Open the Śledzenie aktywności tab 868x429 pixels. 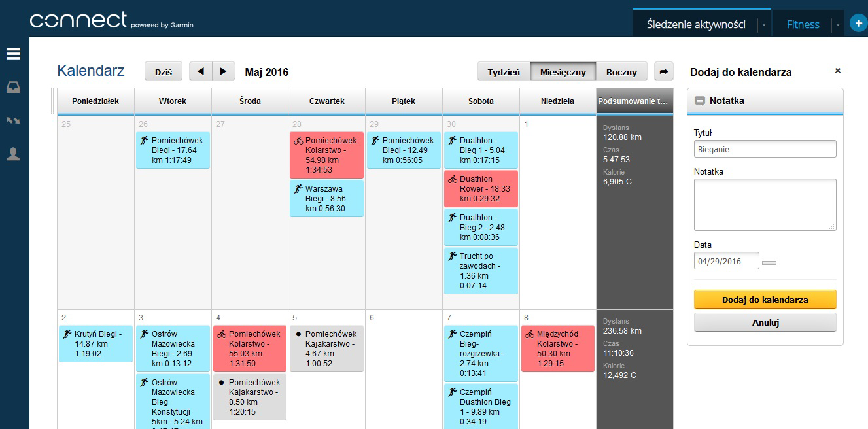tap(696, 25)
